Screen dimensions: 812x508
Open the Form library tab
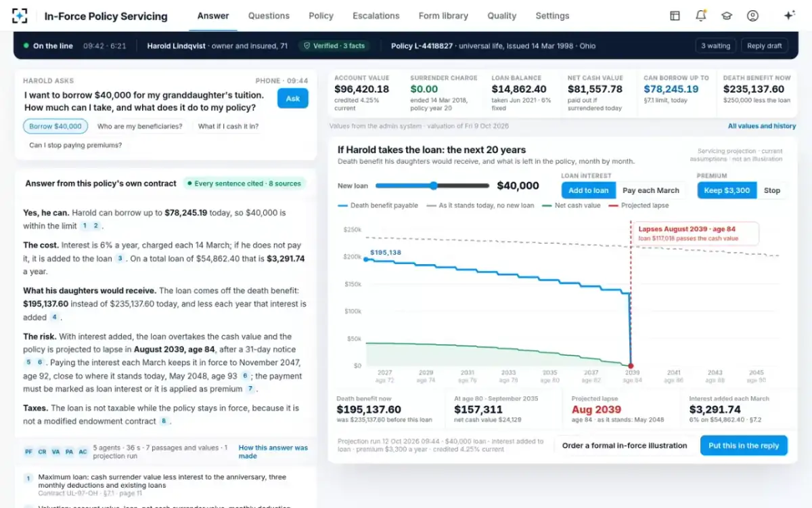(x=443, y=16)
